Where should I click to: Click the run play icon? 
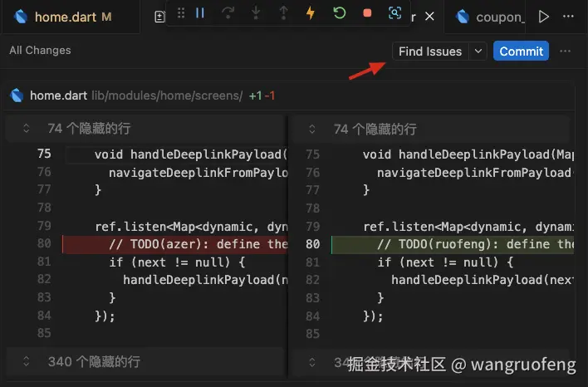543,17
